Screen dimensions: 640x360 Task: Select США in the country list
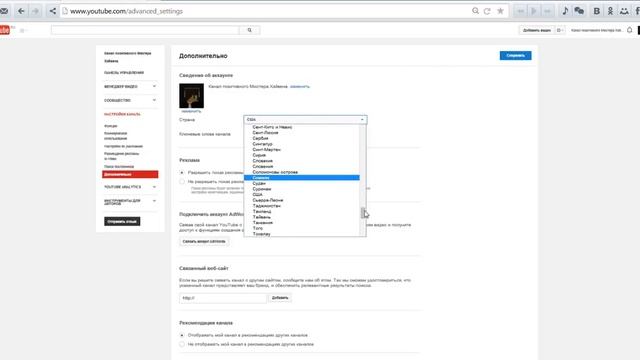coord(302,195)
